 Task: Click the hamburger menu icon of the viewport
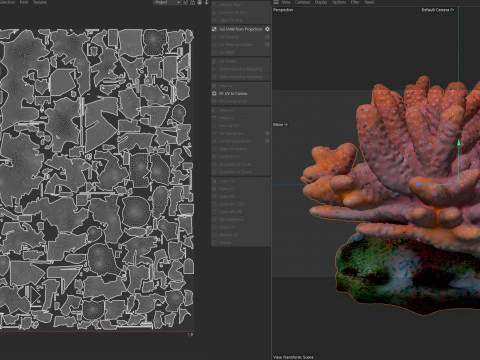[x=276, y=2]
